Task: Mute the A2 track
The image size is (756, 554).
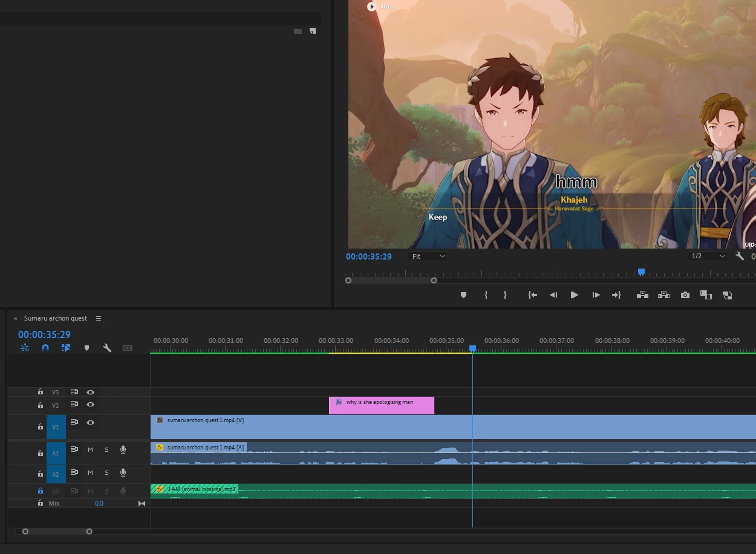Action: point(90,472)
